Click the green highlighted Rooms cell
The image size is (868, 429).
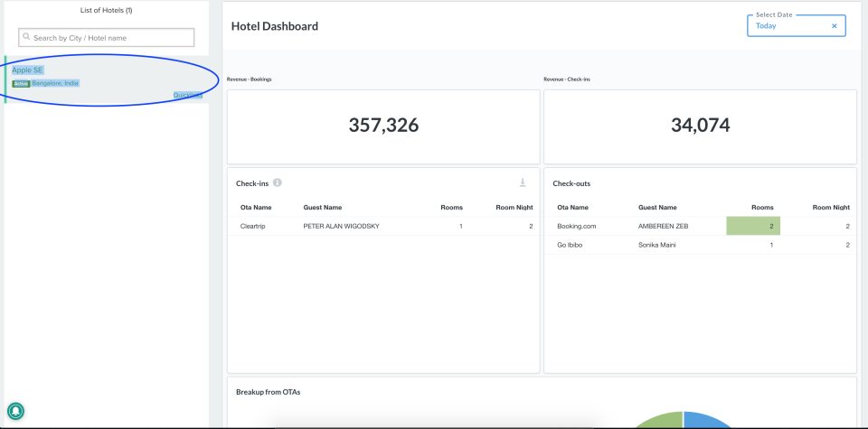click(752, 226)
